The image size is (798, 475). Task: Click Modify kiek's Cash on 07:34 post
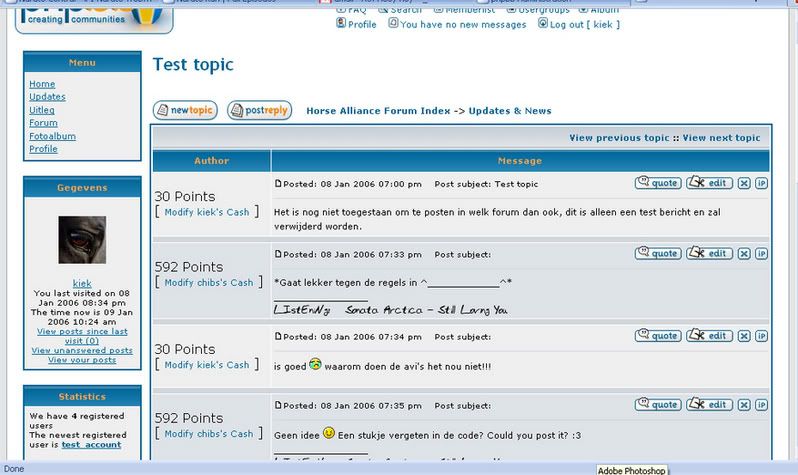(x=207, y=365)
